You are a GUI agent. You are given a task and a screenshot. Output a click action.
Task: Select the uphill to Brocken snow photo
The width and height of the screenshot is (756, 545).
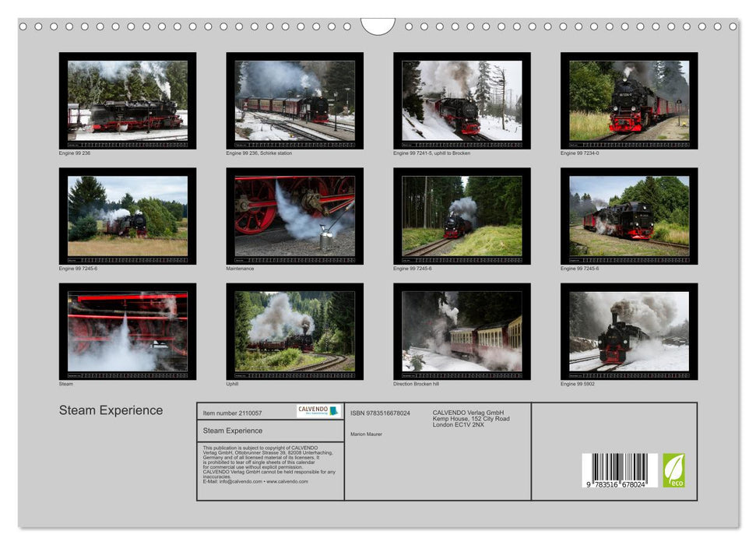(x=462, y=100)
